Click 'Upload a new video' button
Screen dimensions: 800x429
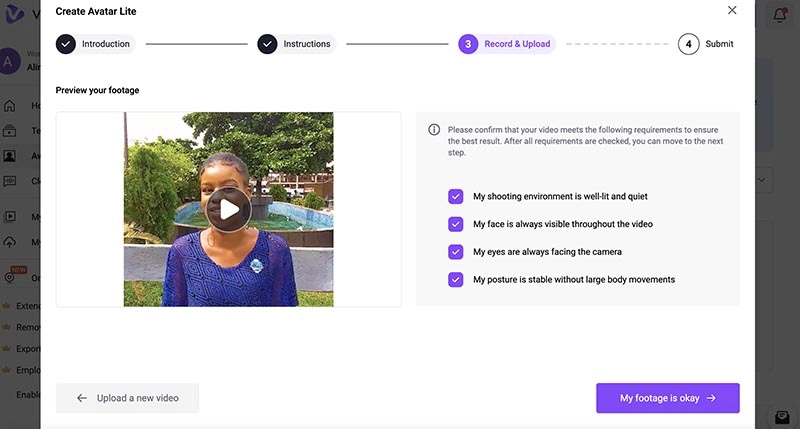127,398
